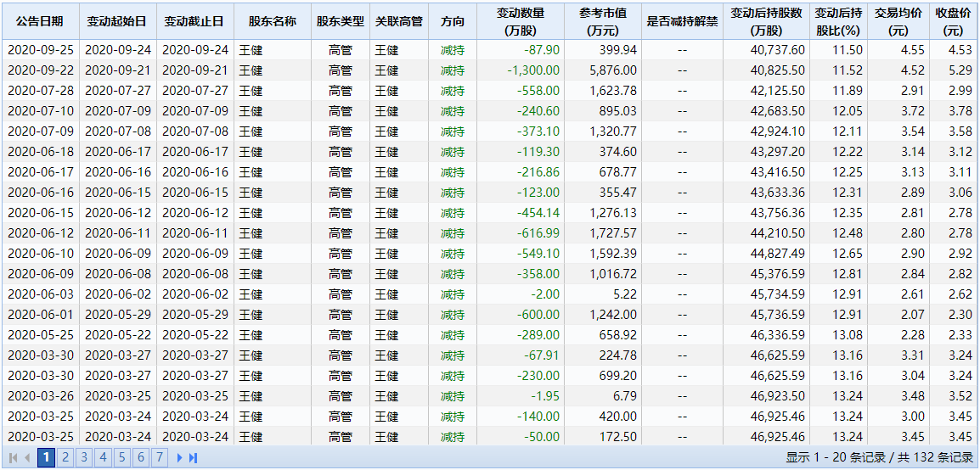980x470 pixels.
Task: Click the record count text 共 132 条记录
Action: [x=938, y=458]
